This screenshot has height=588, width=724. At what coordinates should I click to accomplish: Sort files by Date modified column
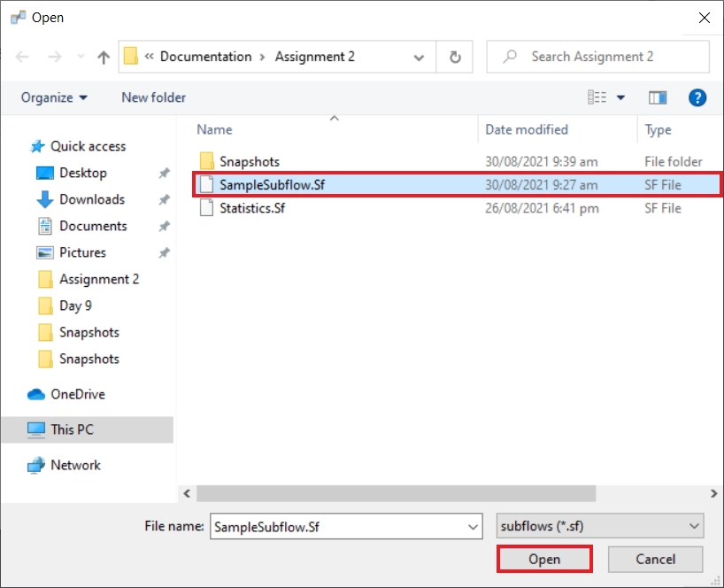pos(527,129)
